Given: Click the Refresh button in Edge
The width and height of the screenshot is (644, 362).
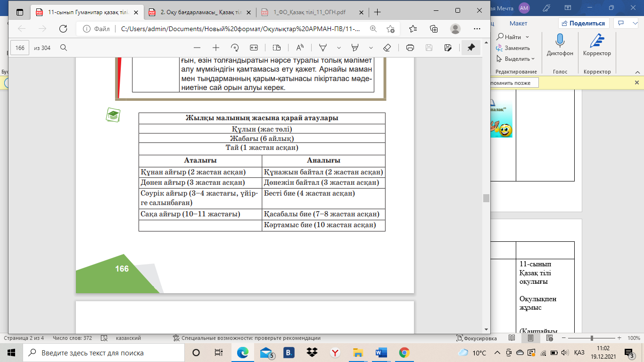Looking at the screenshot, I should pyautogui.click(x=63, y=29).
